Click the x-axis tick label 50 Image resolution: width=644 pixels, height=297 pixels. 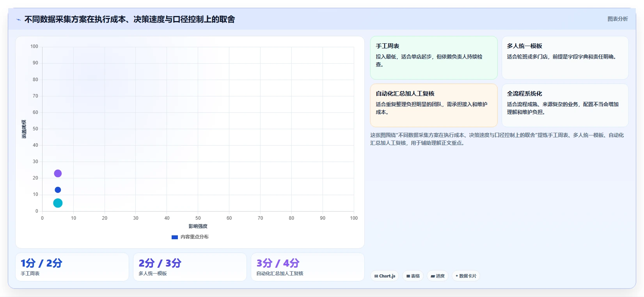tap(198, 218)
